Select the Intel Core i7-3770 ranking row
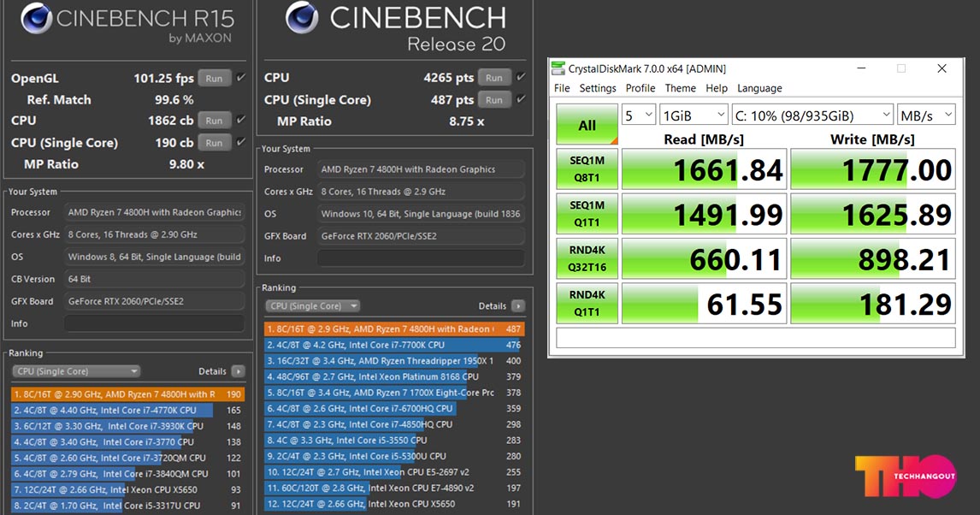 [x=127, y=442]
